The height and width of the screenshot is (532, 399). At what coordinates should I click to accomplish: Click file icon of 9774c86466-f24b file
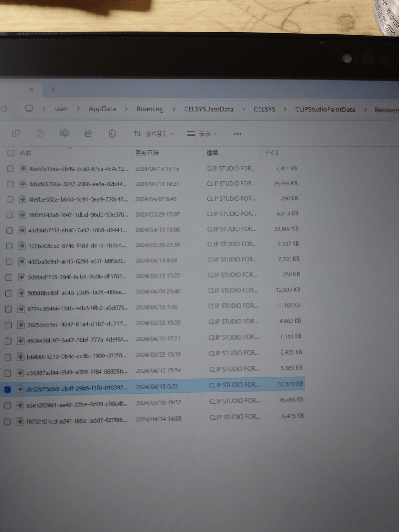(21, 309)
